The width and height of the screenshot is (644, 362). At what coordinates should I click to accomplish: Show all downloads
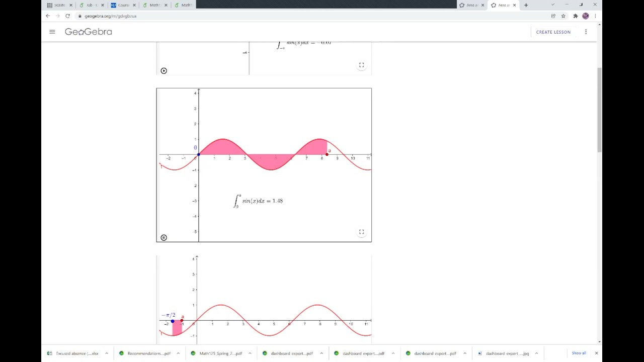coord(579,353)
